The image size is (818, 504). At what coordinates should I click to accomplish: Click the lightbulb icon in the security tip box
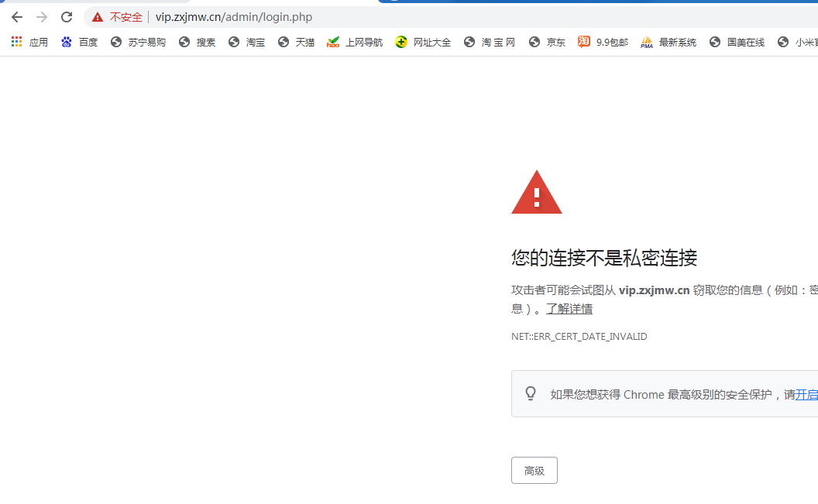pyautogui.click(x=530, y=393)
